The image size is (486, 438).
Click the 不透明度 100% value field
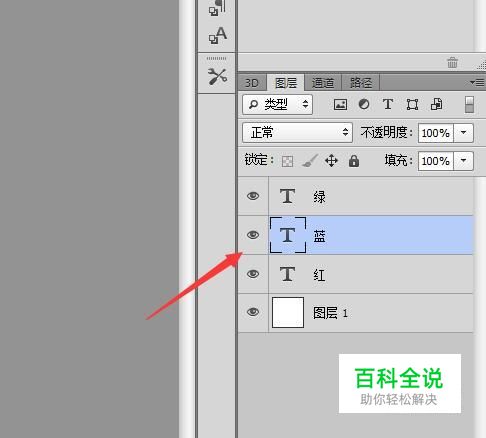coord(436,133)
